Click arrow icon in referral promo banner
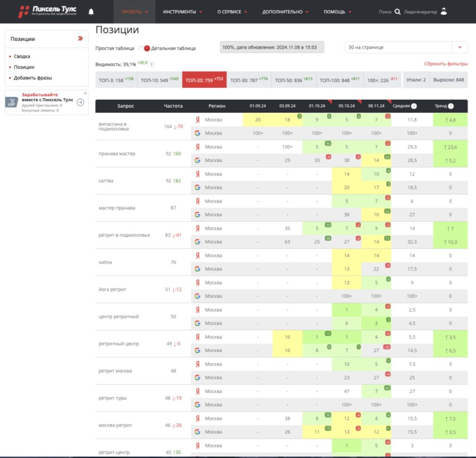476x458 pixels. point(80,102)
